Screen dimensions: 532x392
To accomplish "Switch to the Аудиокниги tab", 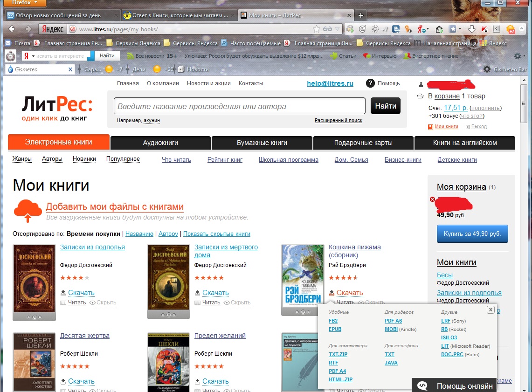I will pos(160,143).
